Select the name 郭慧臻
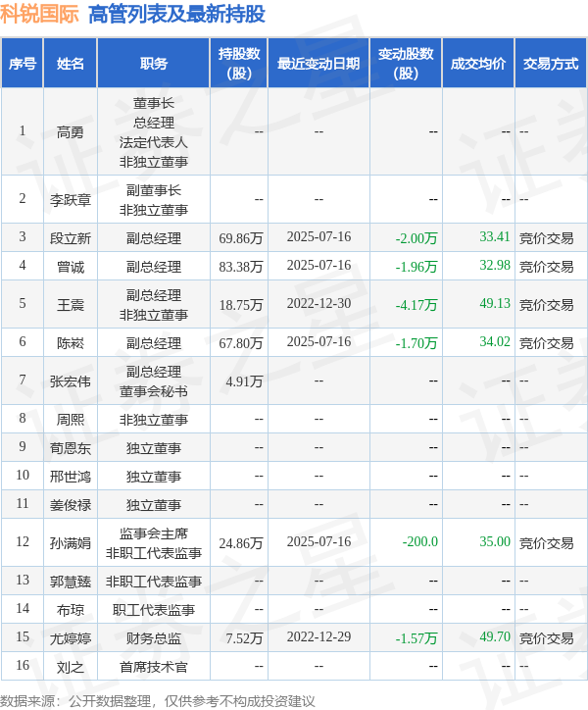Screen dimensions: 588x710 pyautogui.click(x=71, y=582)
